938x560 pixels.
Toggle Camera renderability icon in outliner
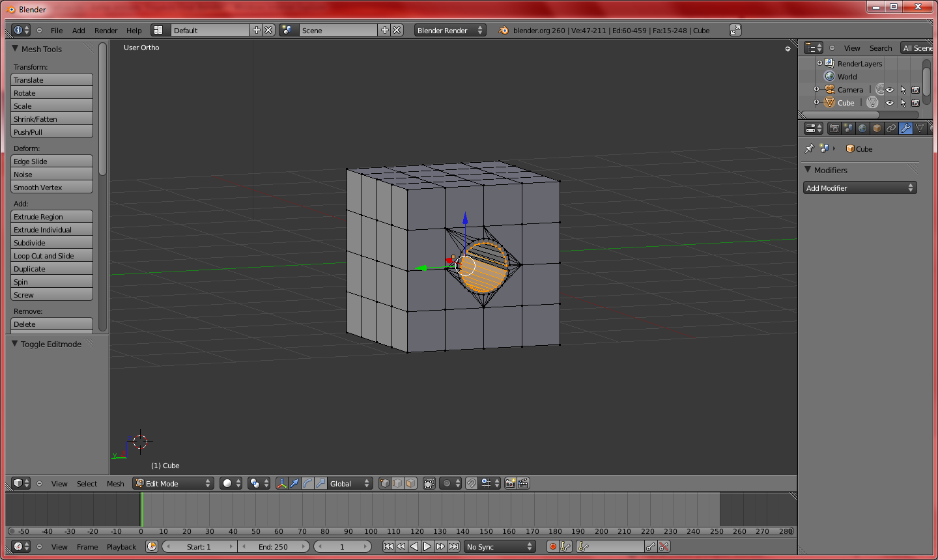[x=915, y=90]
